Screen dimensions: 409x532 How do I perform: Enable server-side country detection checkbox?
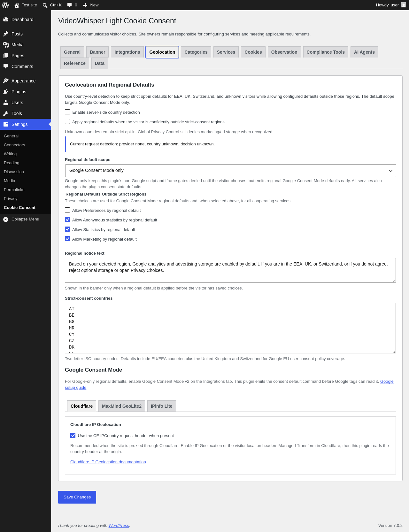click(x=67, y=112)
